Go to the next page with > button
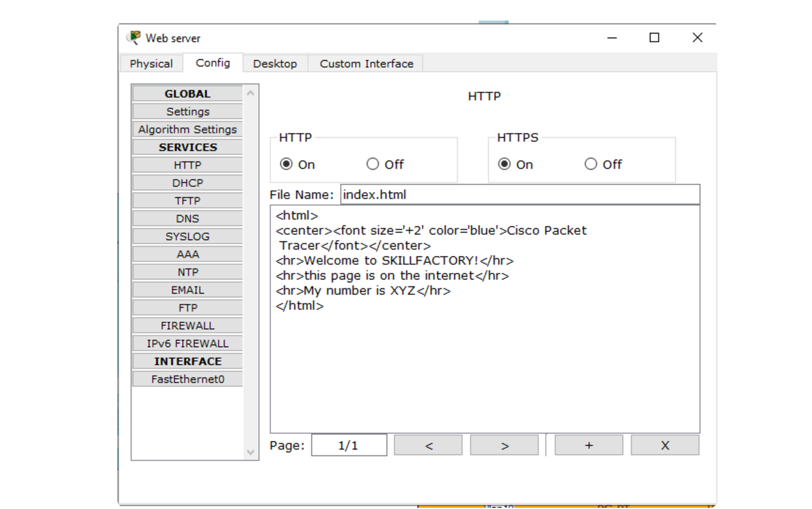The width and height of the screenshot is (812, 509). (504, 446)
